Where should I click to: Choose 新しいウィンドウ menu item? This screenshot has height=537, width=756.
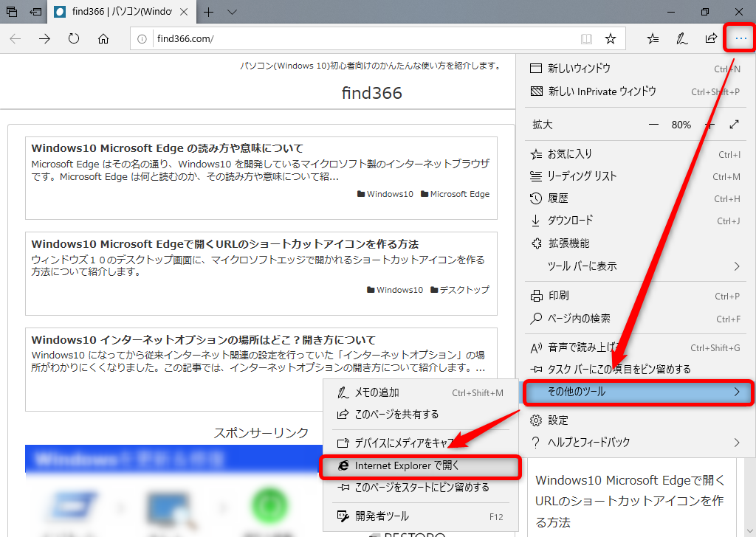point(636,69)
